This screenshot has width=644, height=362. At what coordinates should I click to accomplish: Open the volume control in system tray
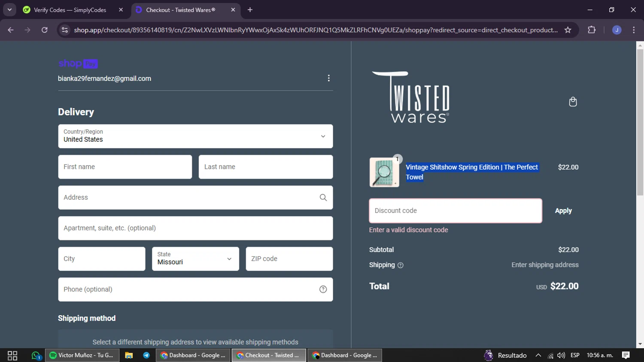click(x=561, y=356)
